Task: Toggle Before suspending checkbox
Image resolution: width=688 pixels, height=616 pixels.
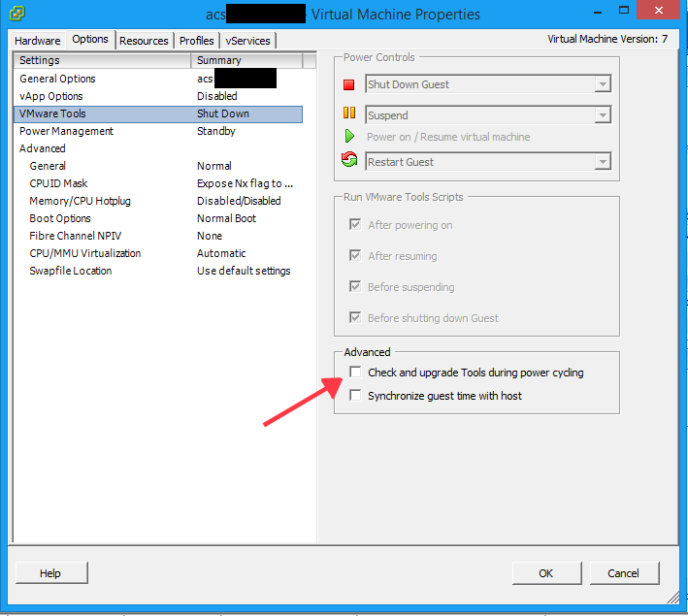Action: [x=355, y=286]
